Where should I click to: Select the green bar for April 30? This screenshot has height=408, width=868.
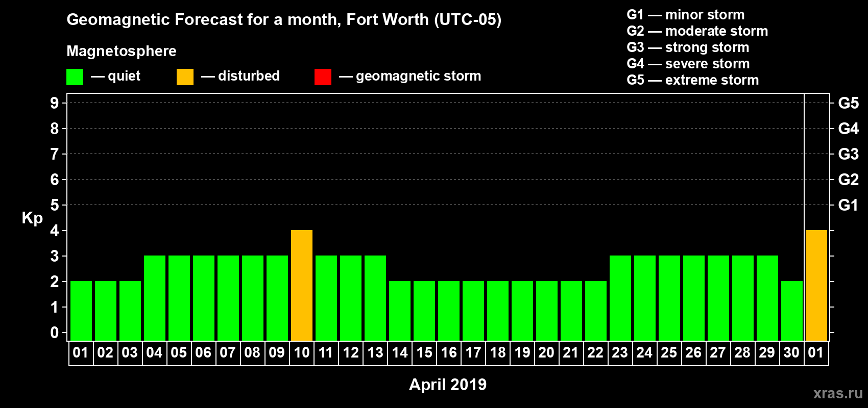(x=792, y=311)
